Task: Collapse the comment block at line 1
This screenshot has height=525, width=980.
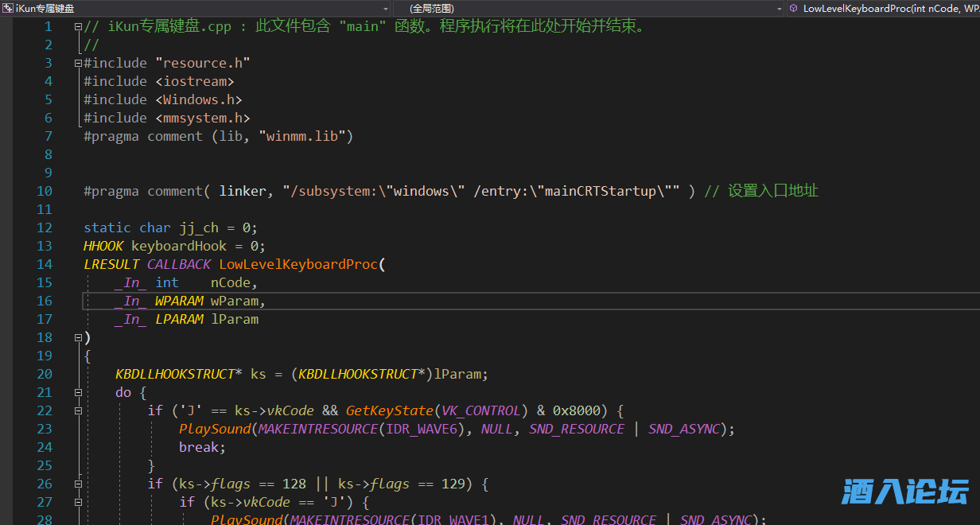Action: click(x=78, y=26)
